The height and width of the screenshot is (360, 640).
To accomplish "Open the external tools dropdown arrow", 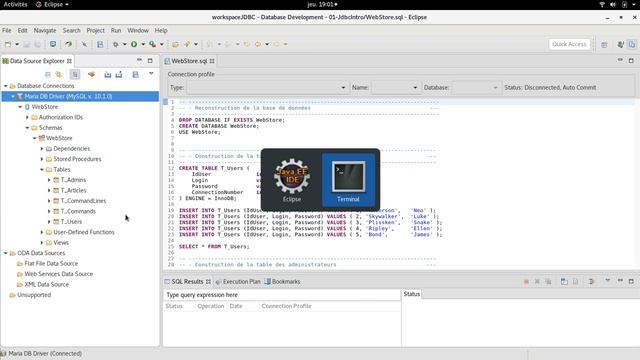I will click(162, 44).
